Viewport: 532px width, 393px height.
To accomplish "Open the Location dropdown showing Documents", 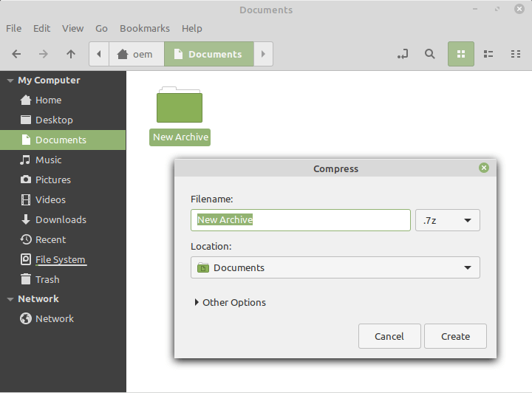I will pyautogui.click(x=335, y=267).
